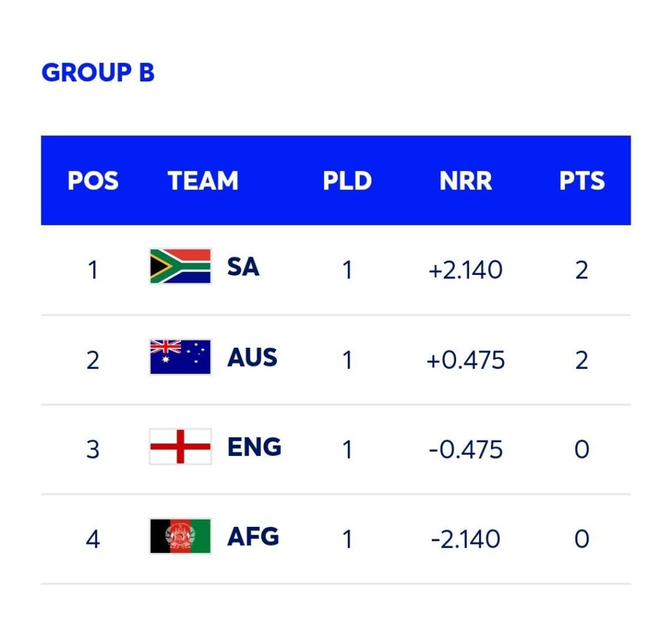Sort by the NRR column header

(x=465, y=180)
